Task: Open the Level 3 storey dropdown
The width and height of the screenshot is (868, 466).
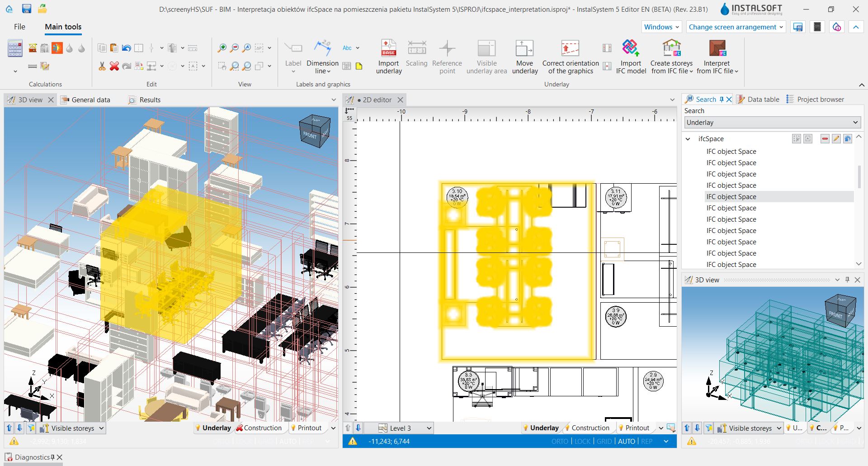Action: click(405, 428)
